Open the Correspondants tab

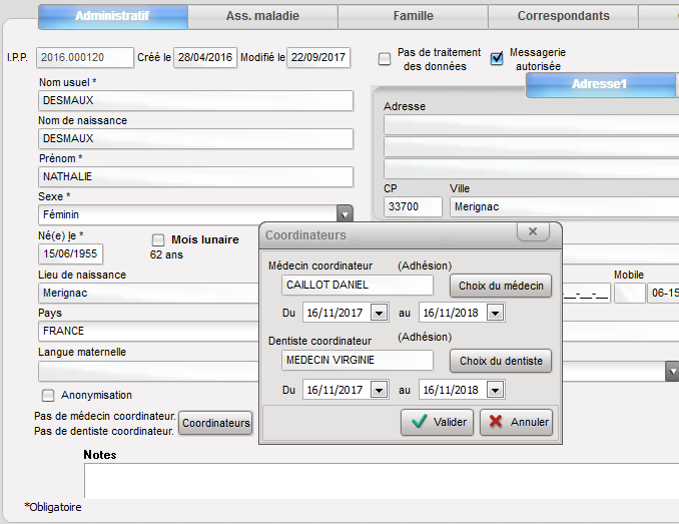coord(563,16)
